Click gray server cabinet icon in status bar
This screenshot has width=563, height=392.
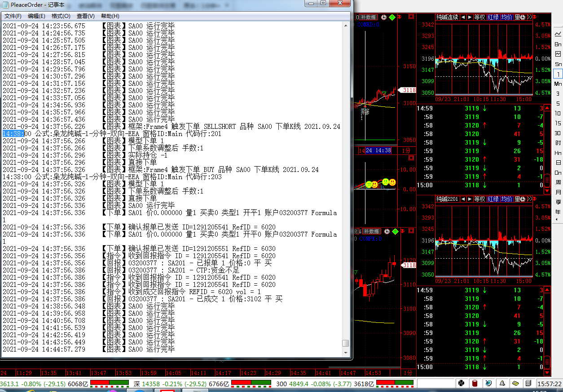pos(529,383)
